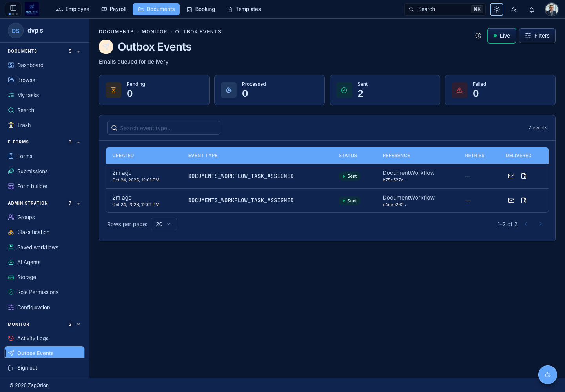Screen dimensions: 565x392
Task: Open Role Permissions in sidebar
Action: (x=44, y=292)
